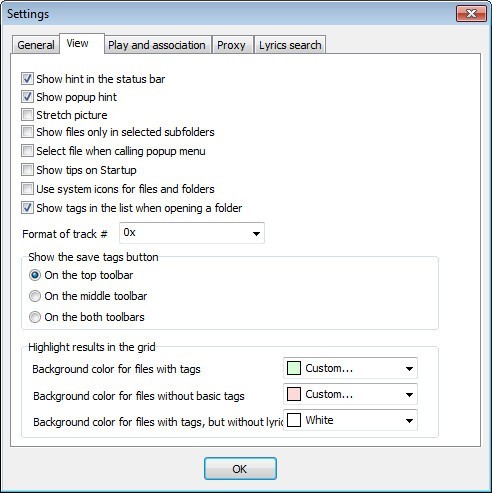Confirm settings with the OK button

pos(240,469)
